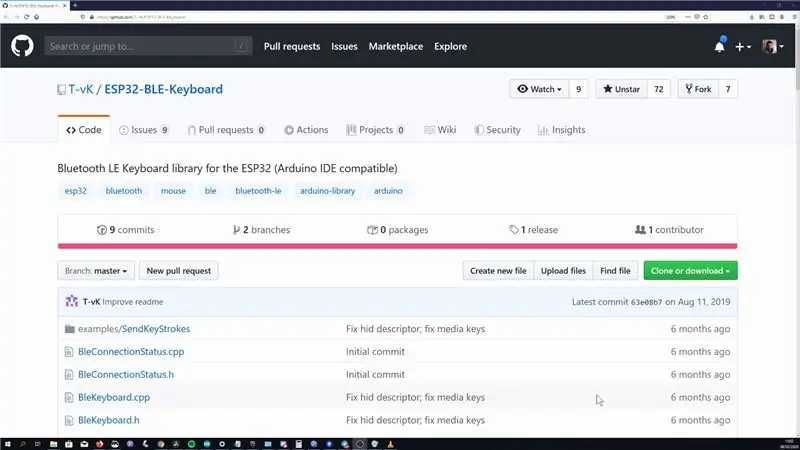View the 9 commits history

[x=126, y=230]
